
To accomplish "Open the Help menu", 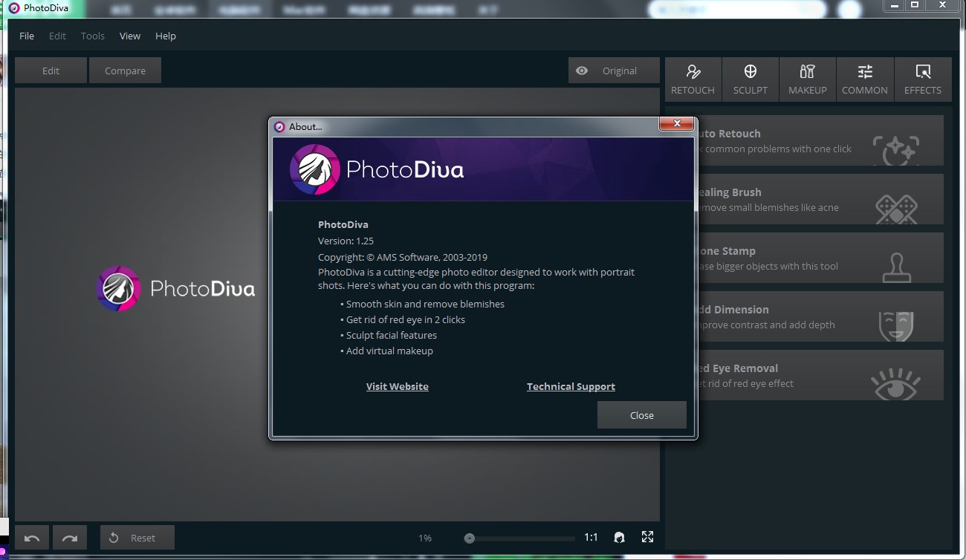I will (x=166, y=36).
